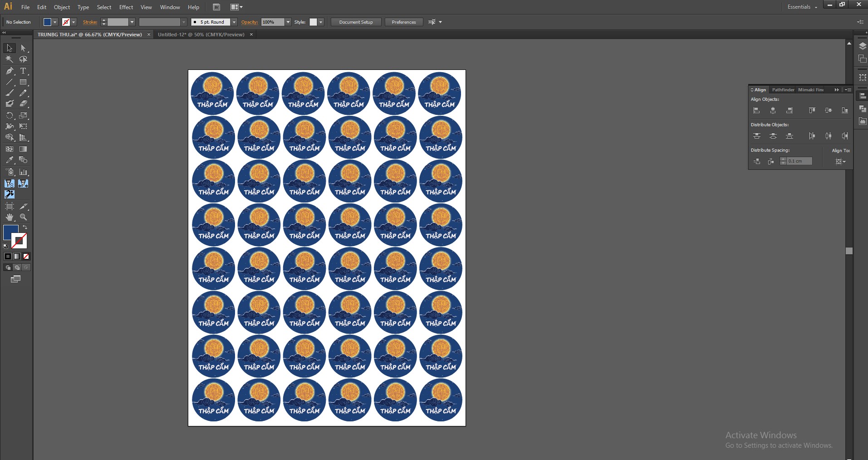
Task: Choose the Eyedropper tool
Action: click(10, 160)
